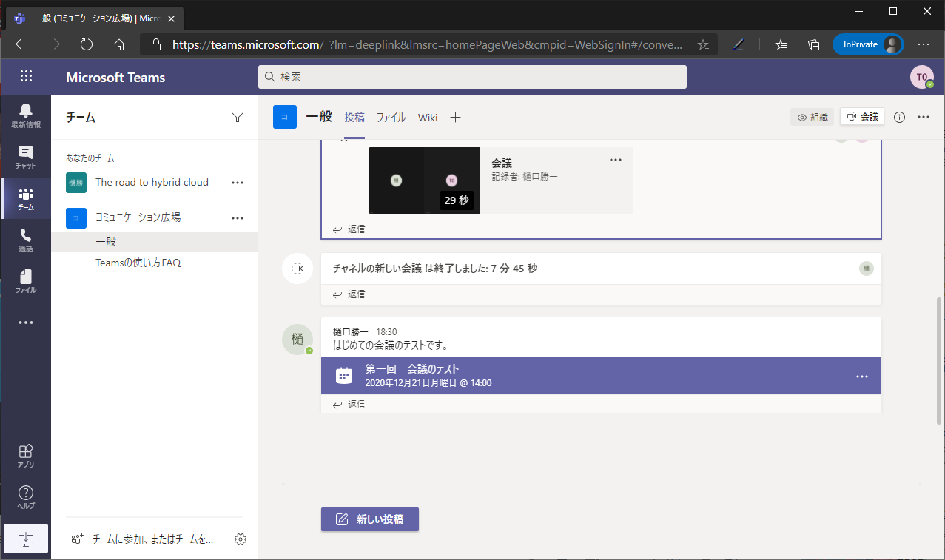The width and height of the screenshot is (945, 560).
Task: Click 樋口勝一 avatar beside the post
Action: tap(297, 339)
